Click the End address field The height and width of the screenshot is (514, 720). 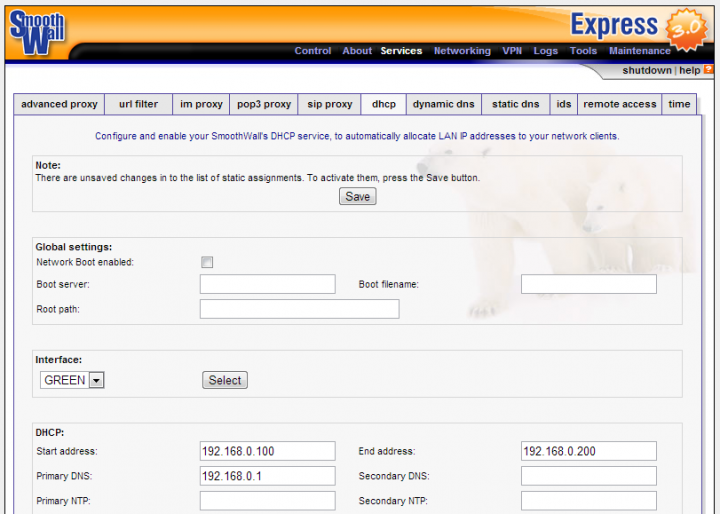(x=589, y=451)
